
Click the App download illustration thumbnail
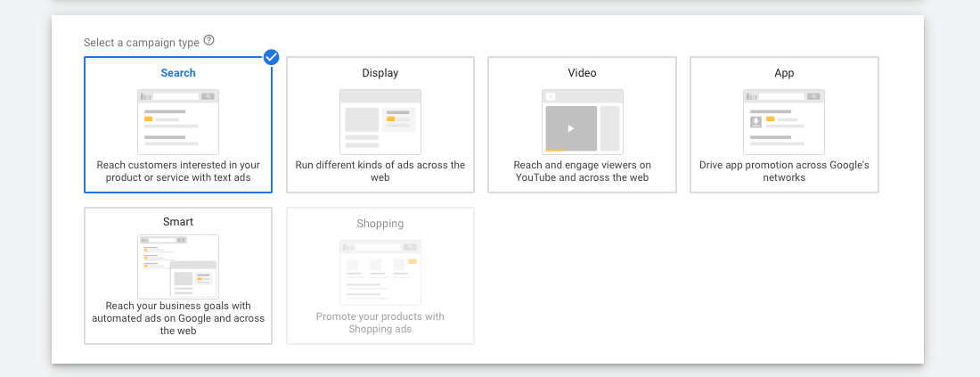click(784, 122)
